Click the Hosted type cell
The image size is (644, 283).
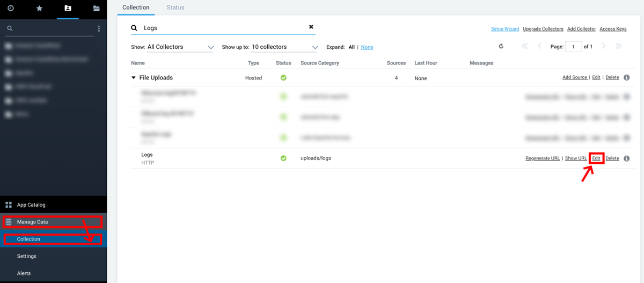253,78
